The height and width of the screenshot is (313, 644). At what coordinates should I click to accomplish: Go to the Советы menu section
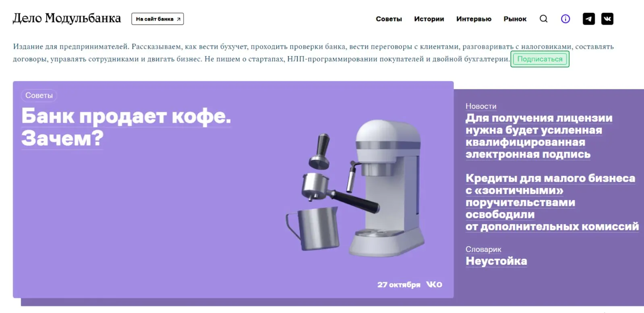[389, 19]
